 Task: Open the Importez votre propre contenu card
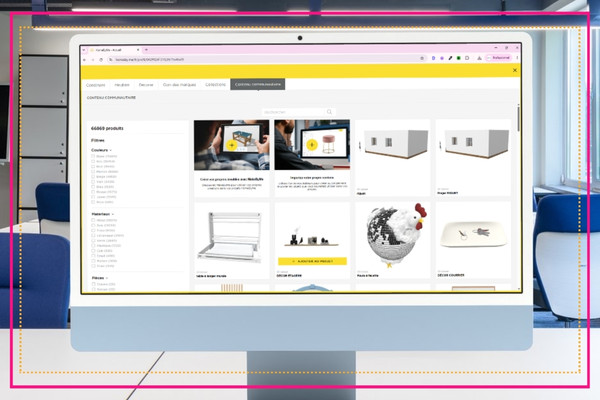click(312, 158)
